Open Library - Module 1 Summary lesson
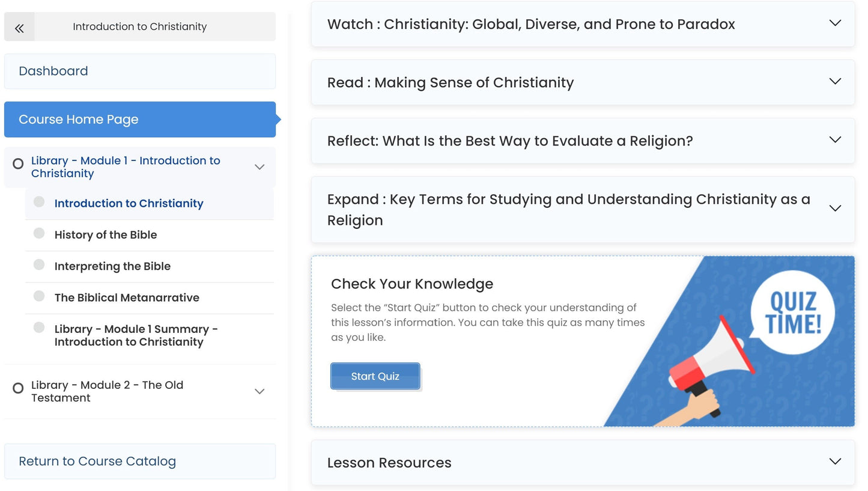The width and height of the screenshot is (868, 491). tap(136, 335)
